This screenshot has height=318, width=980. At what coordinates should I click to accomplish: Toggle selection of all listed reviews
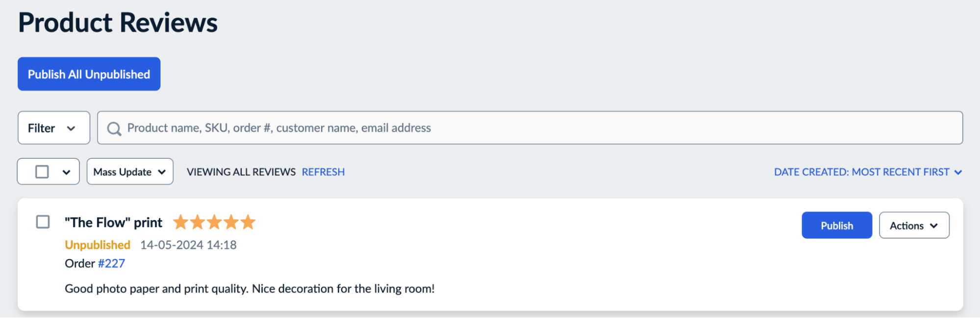[x=41, y=171]
